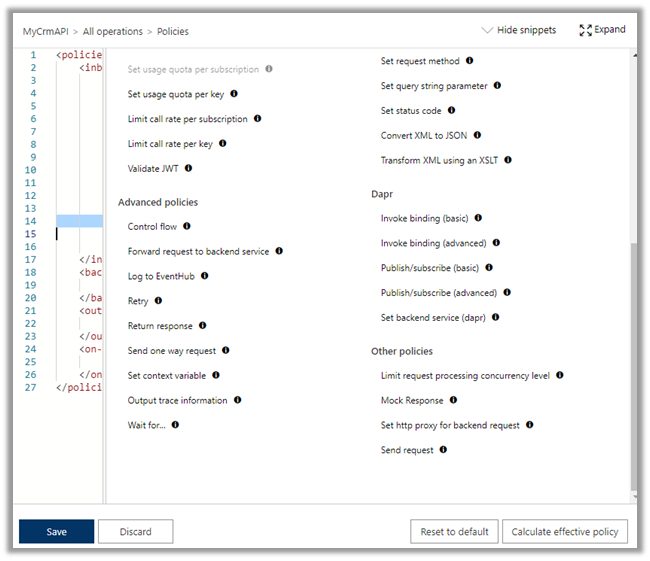Click info icon beside Convert XML to JSON

(x=477, y=135)
